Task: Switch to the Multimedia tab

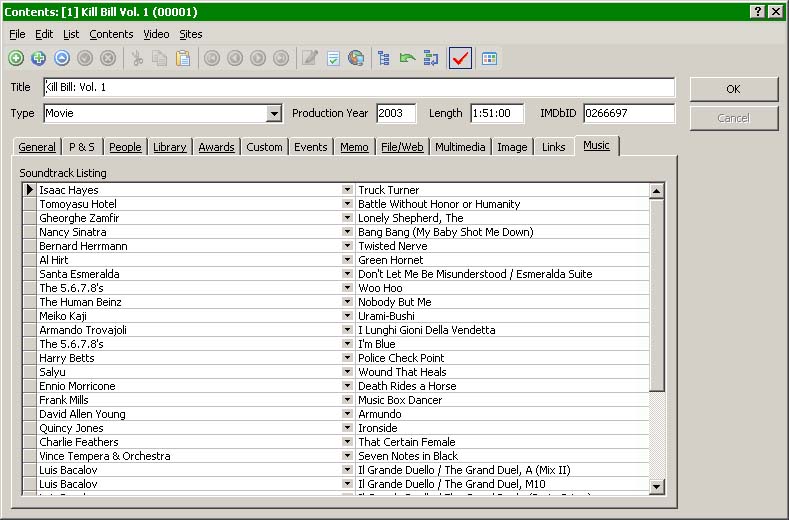Action: tap(460, 147)
